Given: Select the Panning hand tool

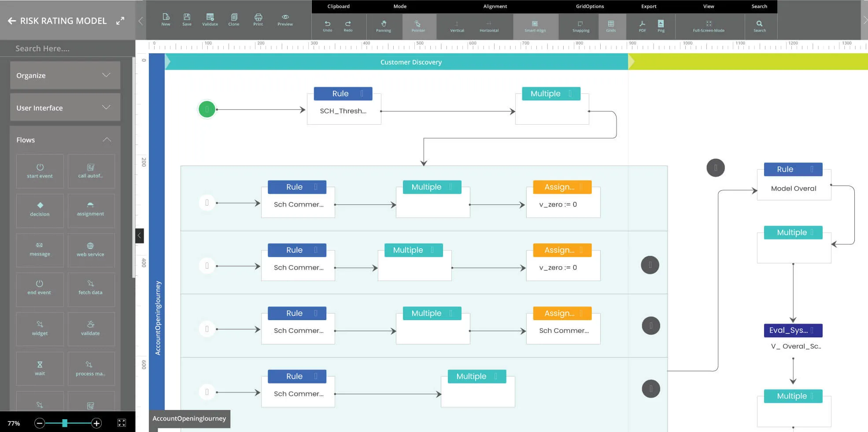Looking at the screenshot, I should coord(383,26).
